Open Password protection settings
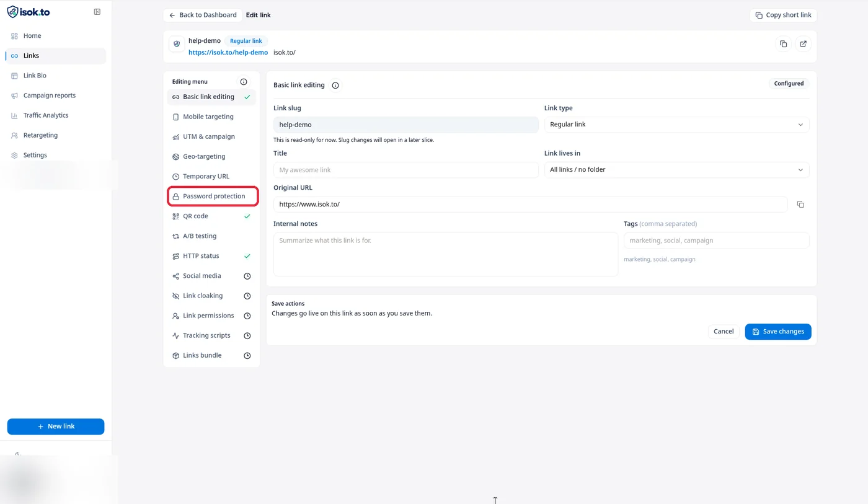Viewport: 868px width, 504px height. pos(213,197)
